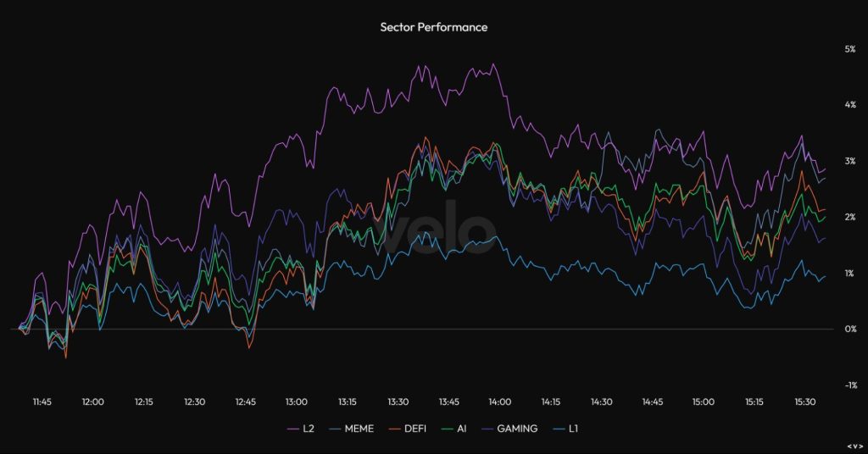Toggle the L2 series in legend
The image size is (868, 454).
tap(301, 429)
